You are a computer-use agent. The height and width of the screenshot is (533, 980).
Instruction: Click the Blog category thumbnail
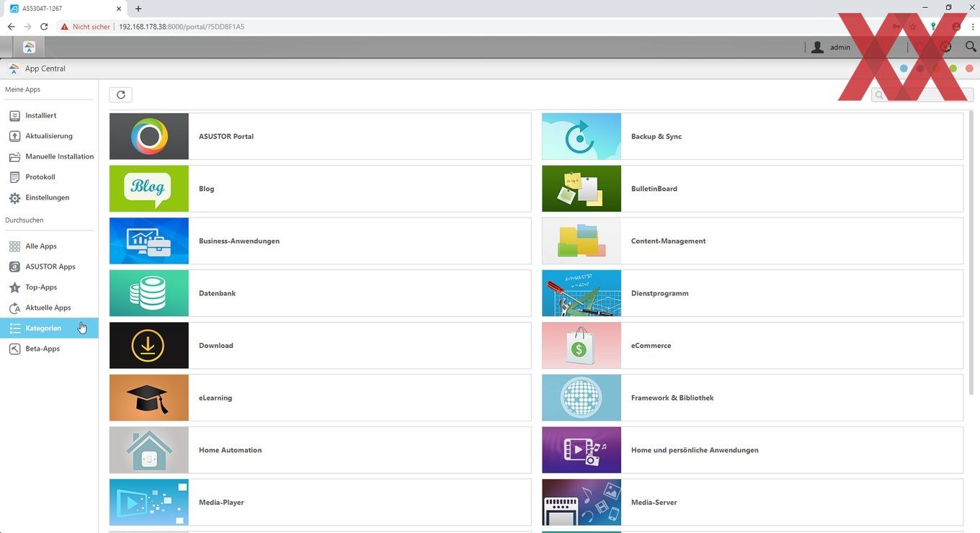(x=149, y=189)
